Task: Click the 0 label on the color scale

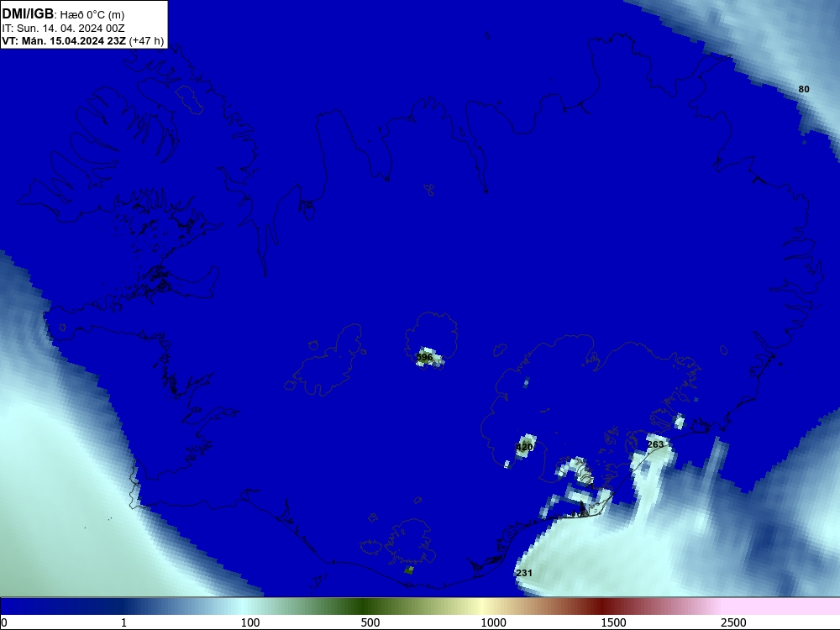Action: (4, 622)
